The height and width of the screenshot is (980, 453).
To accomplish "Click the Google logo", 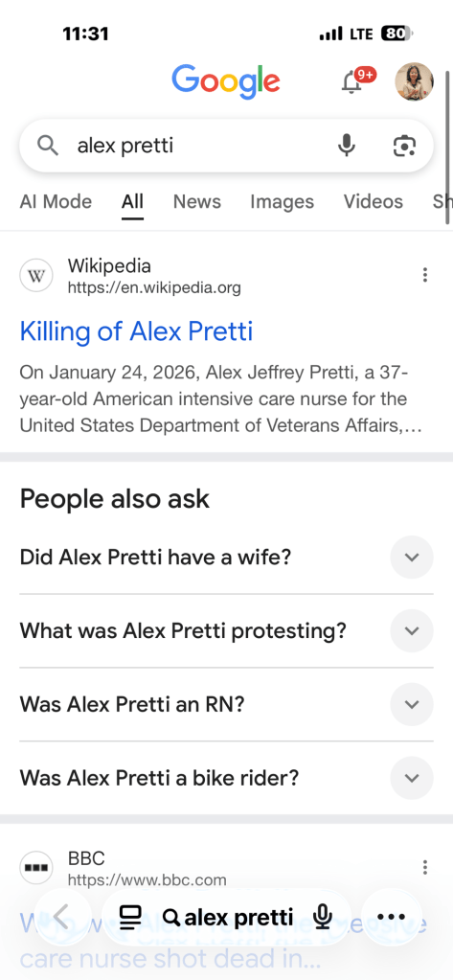I will click(x=226, y=81).
